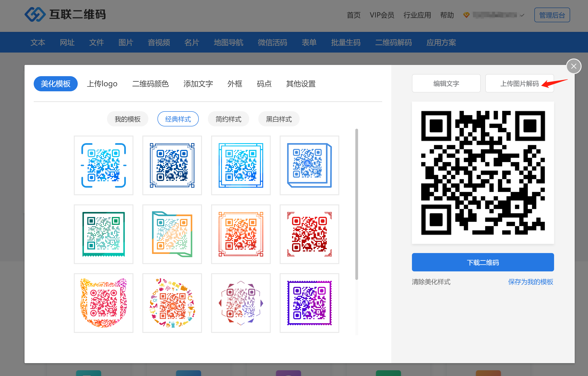Screen dimensions: 588x376
Task: Click 保存为我的模板 link
Action: (x=530, y=282)
